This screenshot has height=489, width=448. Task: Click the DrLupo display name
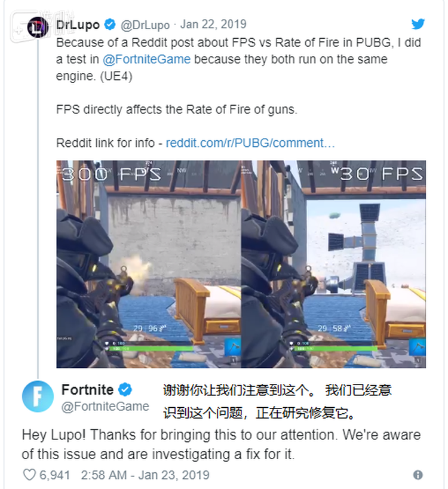click(78, 24)
